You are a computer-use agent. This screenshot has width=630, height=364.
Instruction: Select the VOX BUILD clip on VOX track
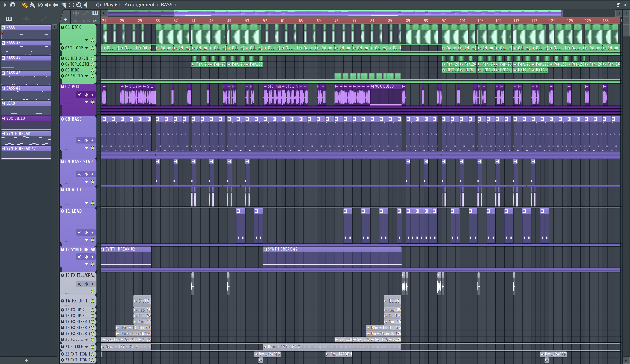point(386,94)
